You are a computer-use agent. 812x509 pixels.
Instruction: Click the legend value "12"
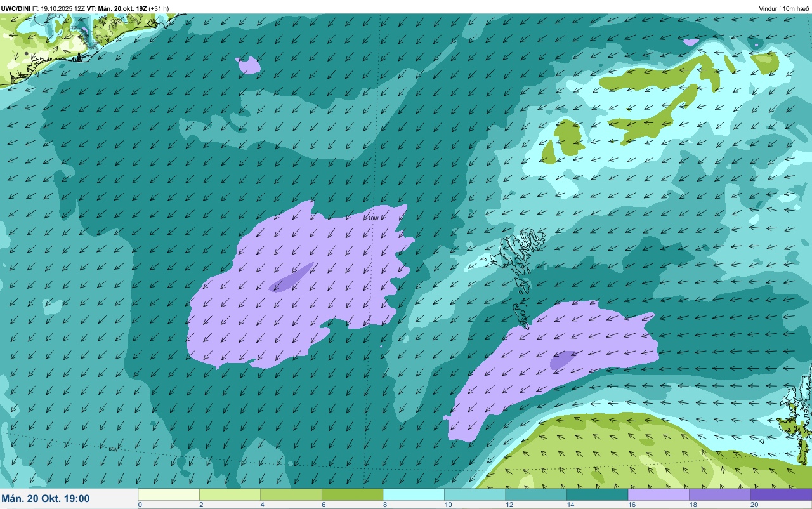(x=509, y=505)
